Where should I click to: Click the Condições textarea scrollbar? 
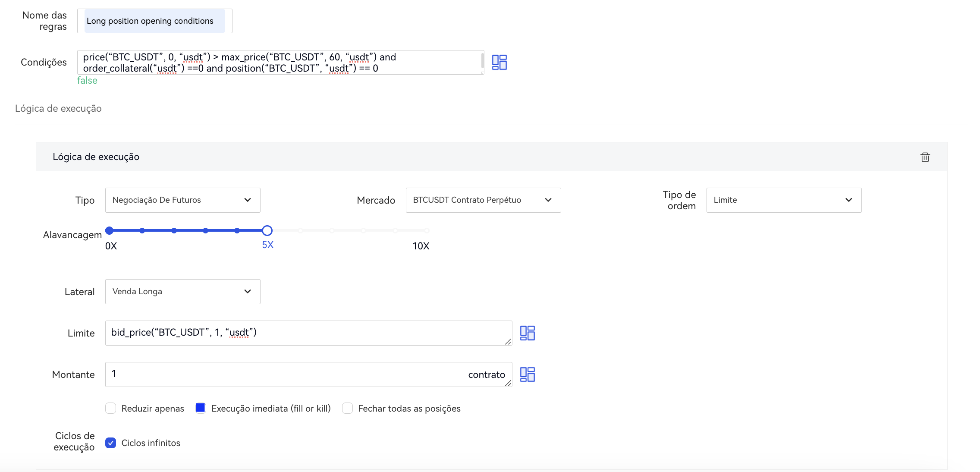point(482,60)
